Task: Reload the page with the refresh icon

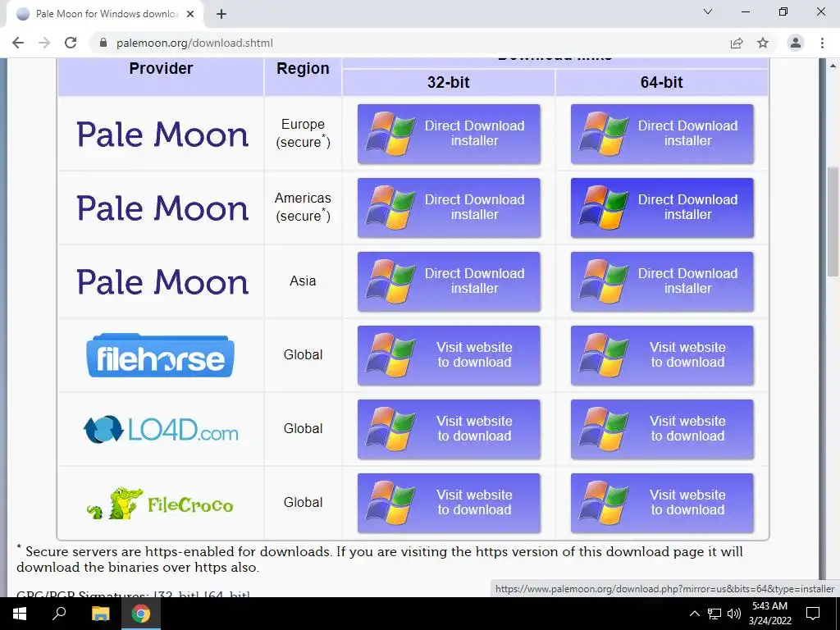Action: 71,43
